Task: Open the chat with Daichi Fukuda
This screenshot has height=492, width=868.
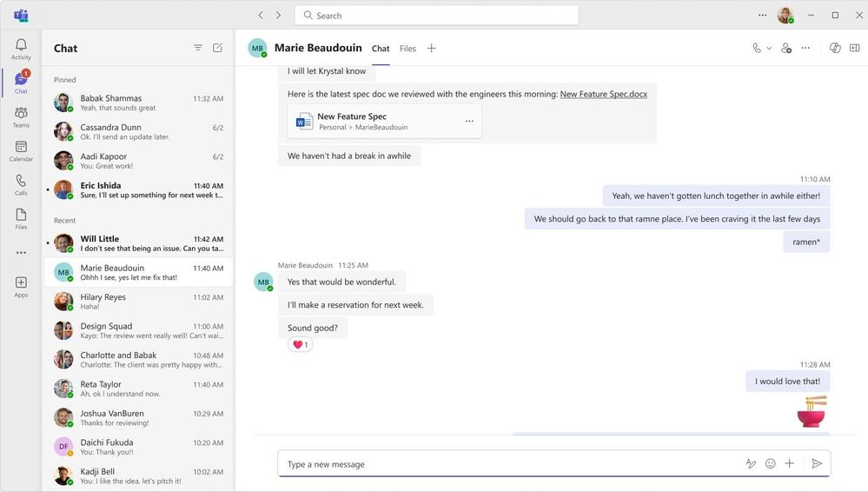Action: tap(138, 447)
